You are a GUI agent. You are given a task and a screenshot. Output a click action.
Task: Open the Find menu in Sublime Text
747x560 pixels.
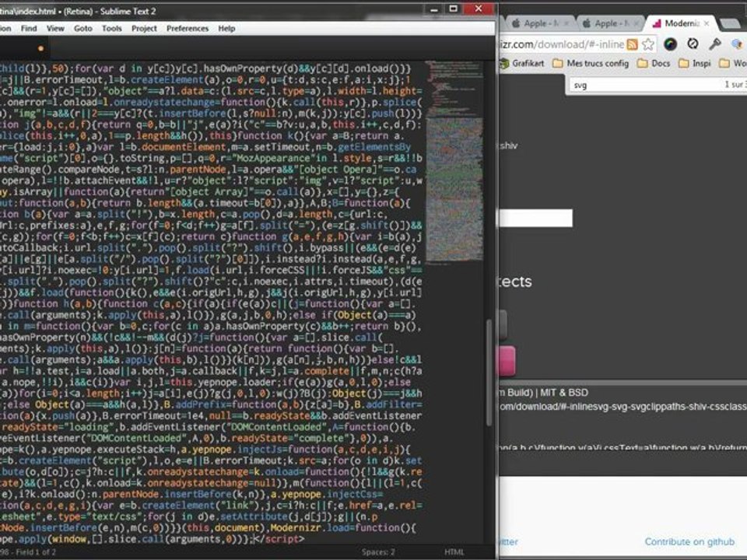click(x=29, y=29)
